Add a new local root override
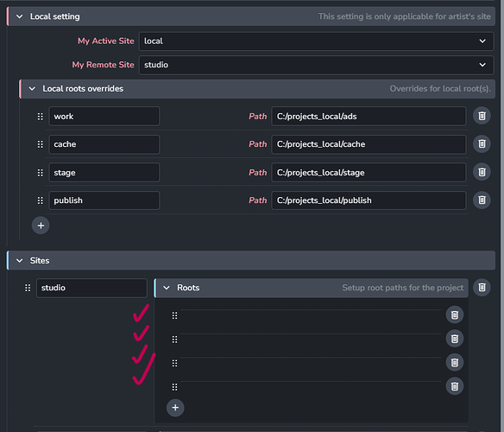This screenshot has height=432, width=504. click(x=41, y=226)
